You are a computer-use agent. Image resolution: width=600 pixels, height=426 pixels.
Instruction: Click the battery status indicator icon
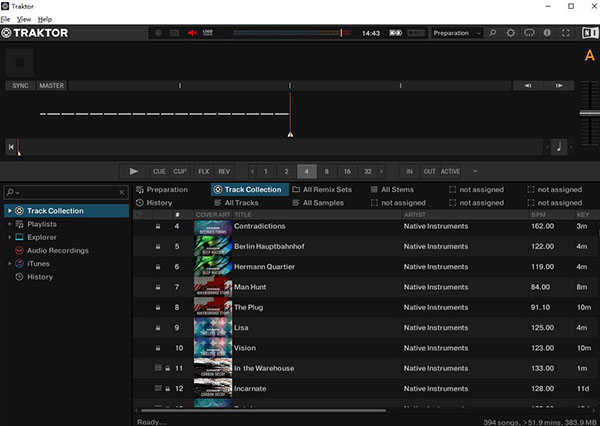pos(396,33)
